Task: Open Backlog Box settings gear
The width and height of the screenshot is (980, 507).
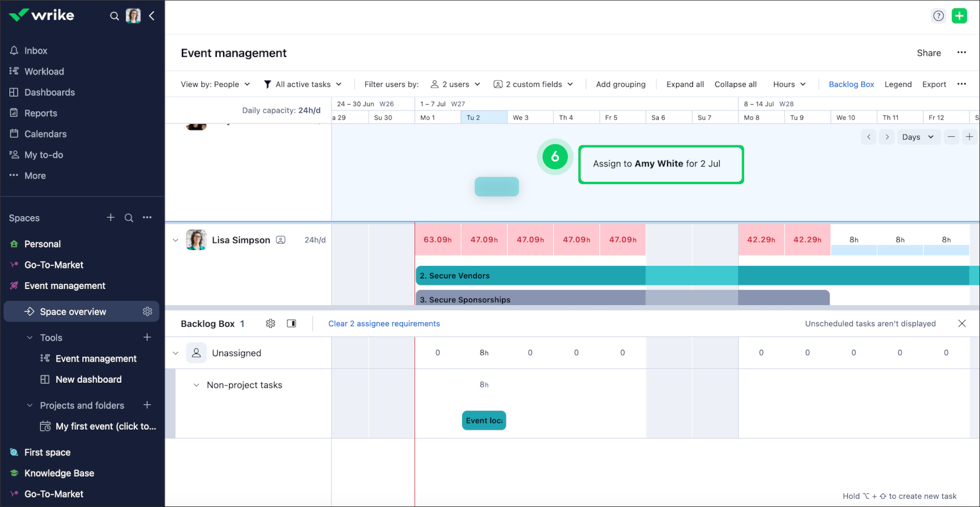Action: click(271, 323)
